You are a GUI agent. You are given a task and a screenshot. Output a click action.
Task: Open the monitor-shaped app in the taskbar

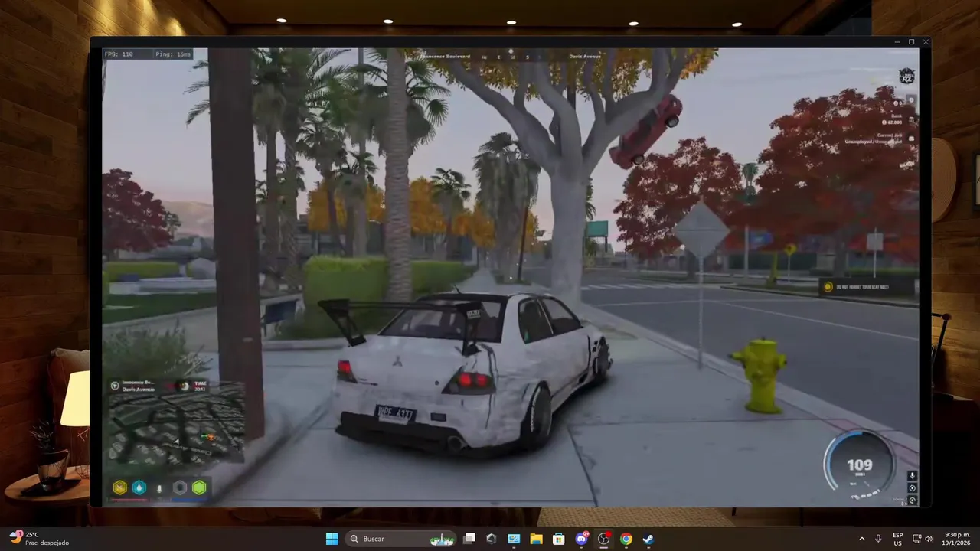pos(514,539)
